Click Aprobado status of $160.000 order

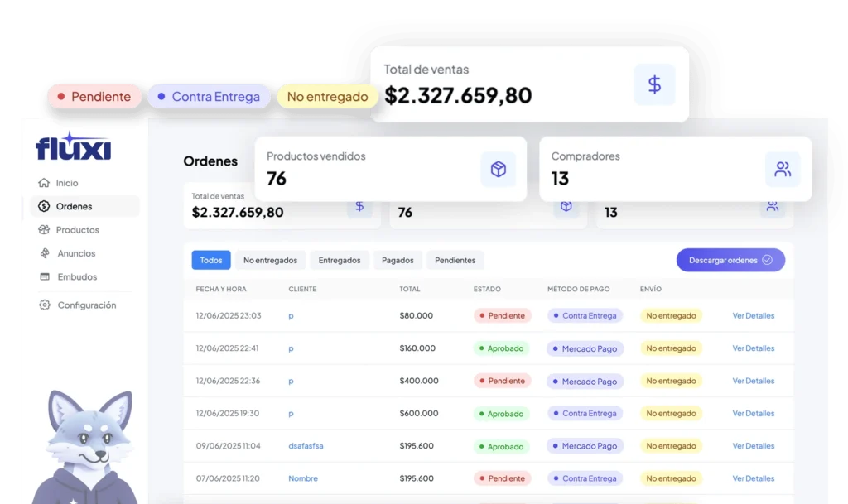point(501,348)
